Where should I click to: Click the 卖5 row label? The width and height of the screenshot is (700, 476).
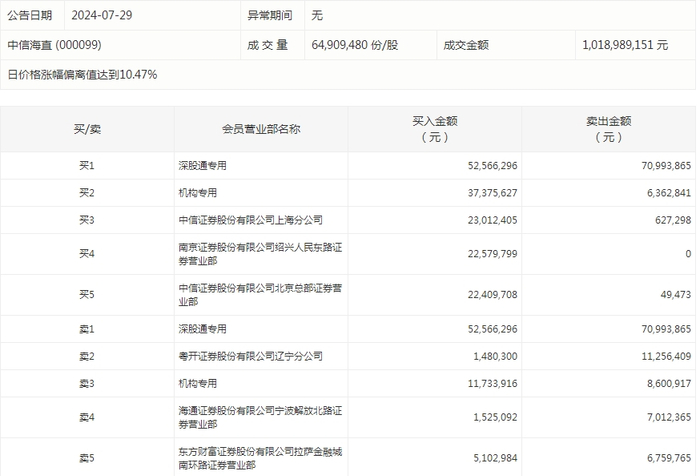tap(87, 458)
